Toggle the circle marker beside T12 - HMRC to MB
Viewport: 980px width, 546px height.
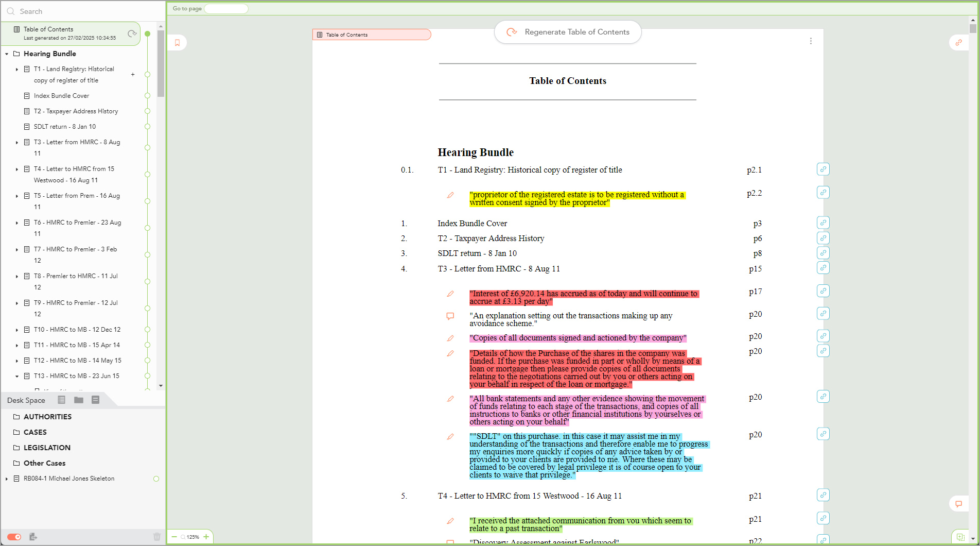(x=147, y=361)
